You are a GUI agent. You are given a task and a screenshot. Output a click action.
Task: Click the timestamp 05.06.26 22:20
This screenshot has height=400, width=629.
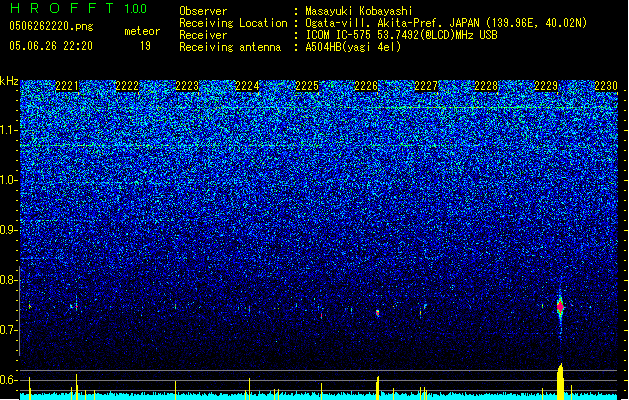pyautogui.click(x=51, y=46)
